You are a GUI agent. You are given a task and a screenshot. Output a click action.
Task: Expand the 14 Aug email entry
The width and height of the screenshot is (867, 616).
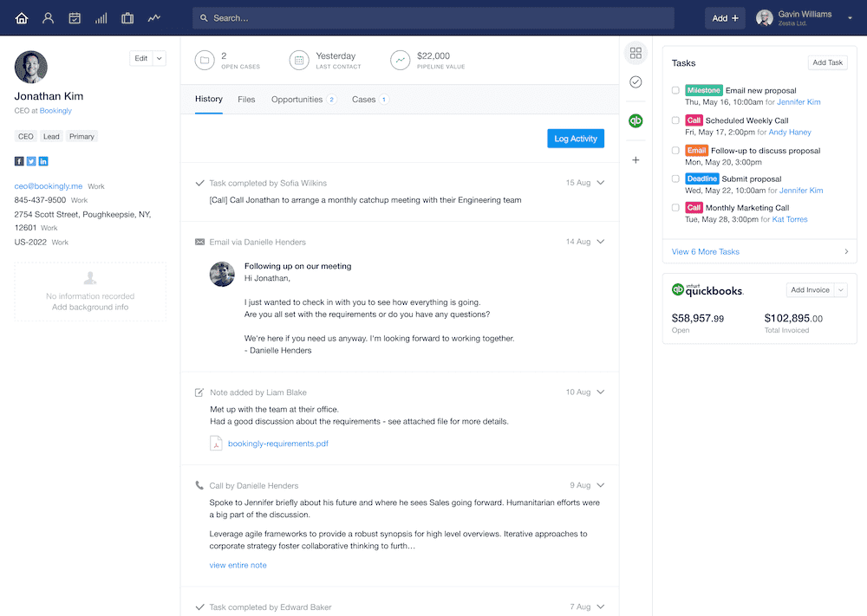point(601,242)
